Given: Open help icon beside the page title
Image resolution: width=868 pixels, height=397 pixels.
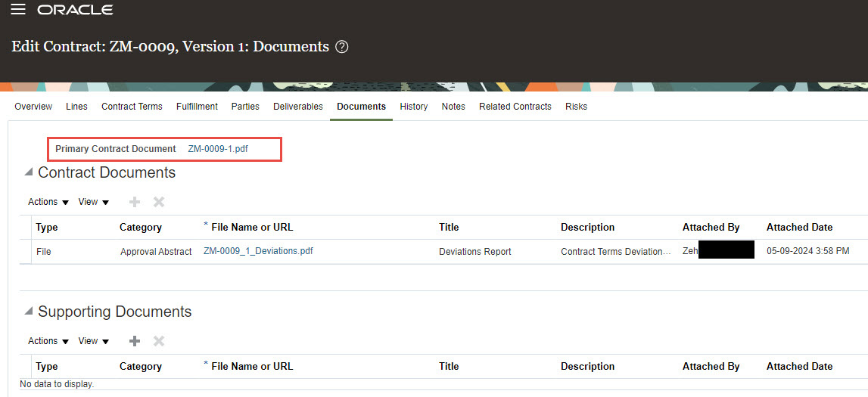Looking at the screenshot, I should pos(342,47).
